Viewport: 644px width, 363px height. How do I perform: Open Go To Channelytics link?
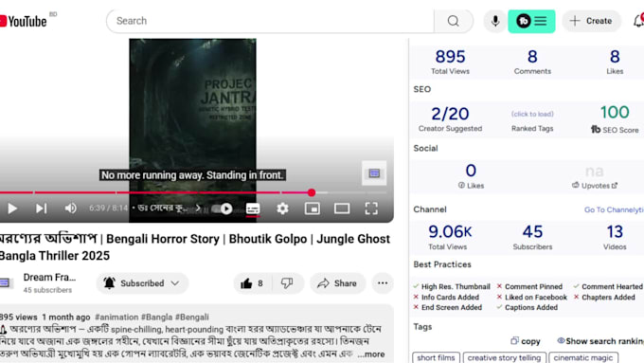[x=614, y=209]
